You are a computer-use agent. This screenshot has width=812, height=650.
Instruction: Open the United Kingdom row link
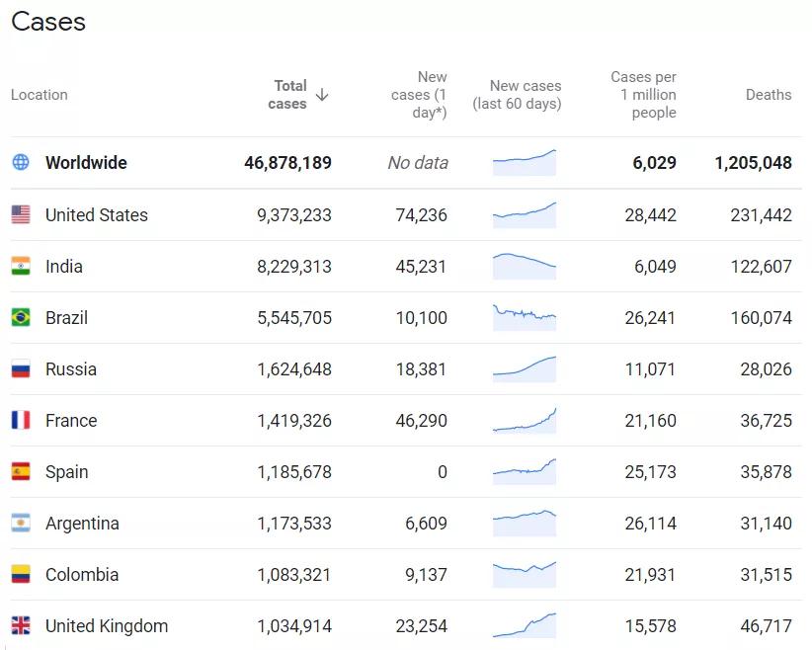[107, 625]
